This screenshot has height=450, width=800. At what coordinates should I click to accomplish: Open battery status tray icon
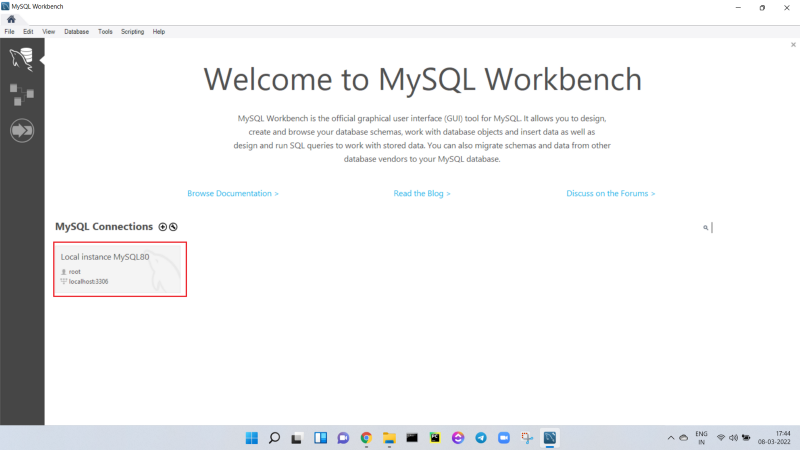(x=746, y=438)
